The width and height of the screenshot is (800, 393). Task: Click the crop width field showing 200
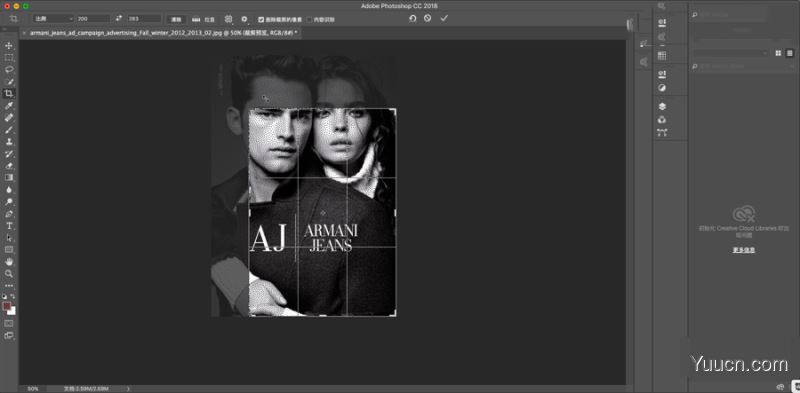coord(93,18)
